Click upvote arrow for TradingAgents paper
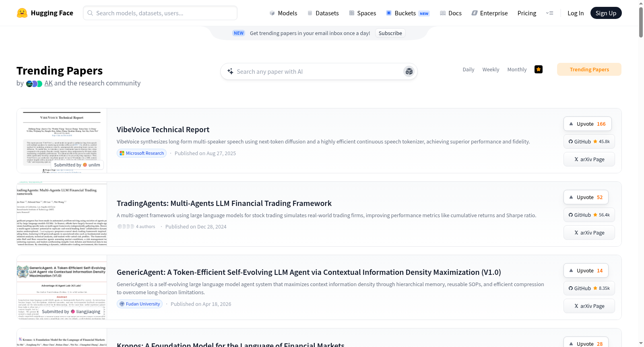The width and height of the screenshot is (644, 347). point(571,197)
